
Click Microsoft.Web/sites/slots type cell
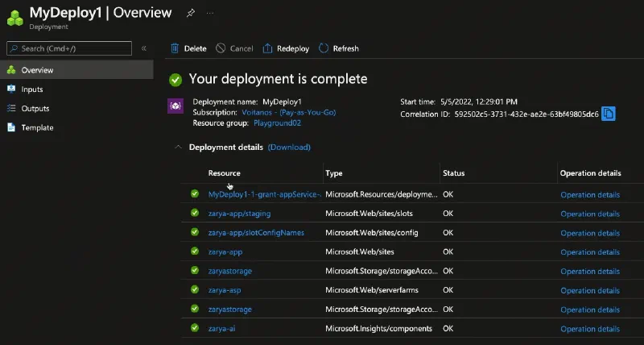click(x=369, y=214)
